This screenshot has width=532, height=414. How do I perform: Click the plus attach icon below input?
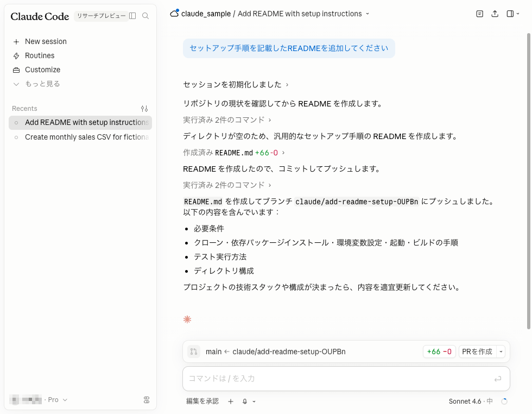[231, 402]
